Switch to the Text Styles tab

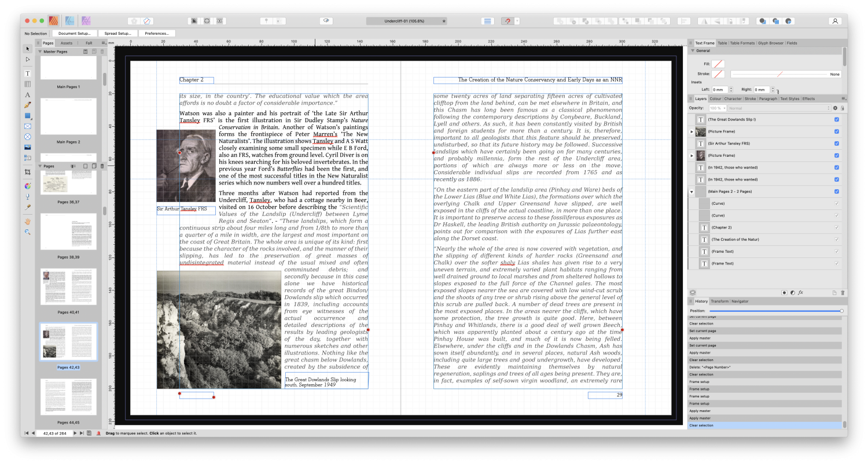[790, 99]
